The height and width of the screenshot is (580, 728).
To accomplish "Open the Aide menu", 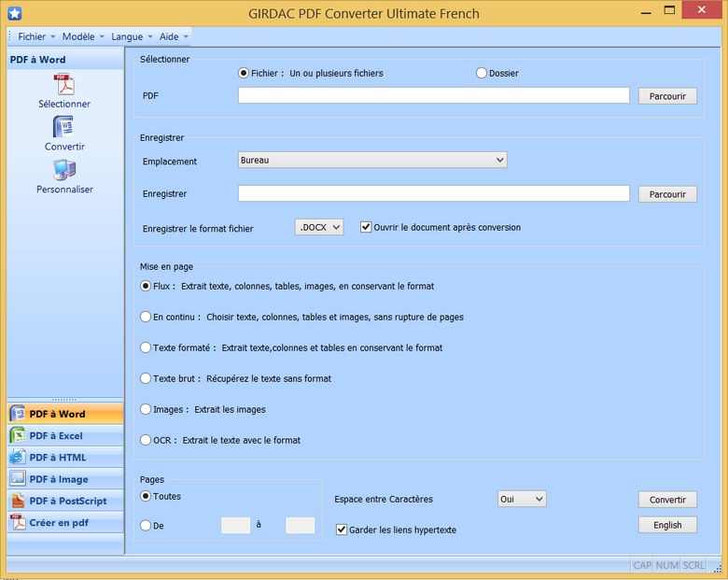I will (x=174, y=36).
